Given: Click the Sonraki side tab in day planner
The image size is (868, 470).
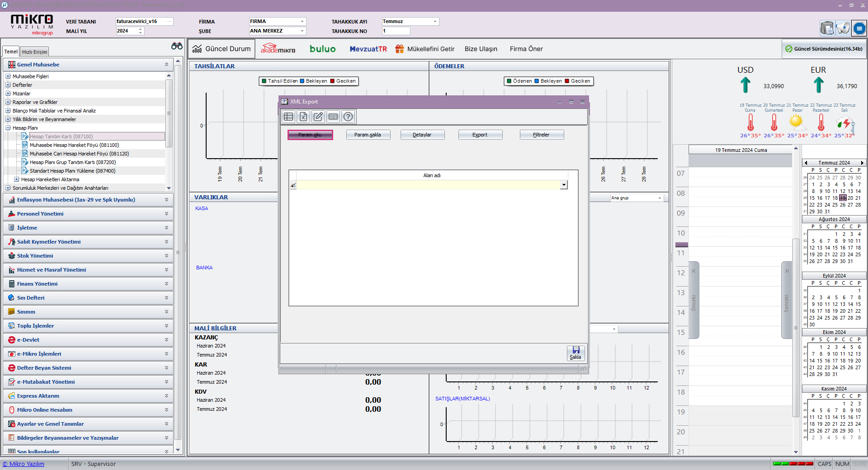Looking at the screenshot, I should point(787,300).
